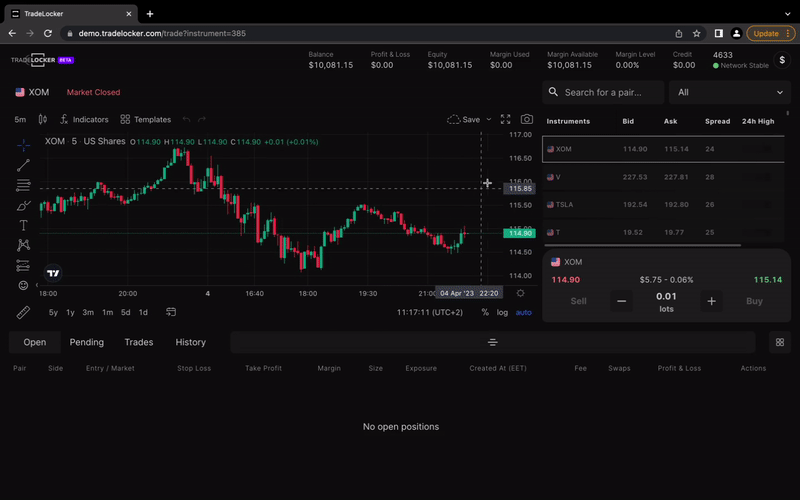Decrease lot size with minus button
800x500 pixels.
pos(621,301)
